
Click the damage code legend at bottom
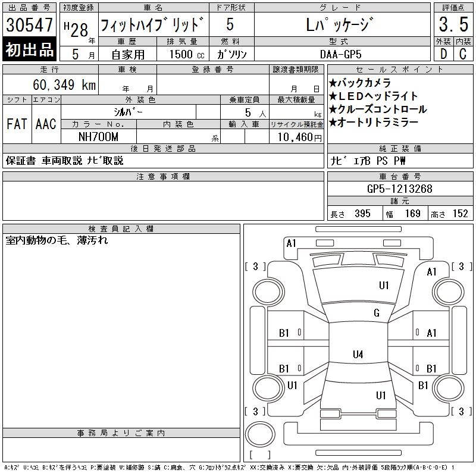[230, 468]
